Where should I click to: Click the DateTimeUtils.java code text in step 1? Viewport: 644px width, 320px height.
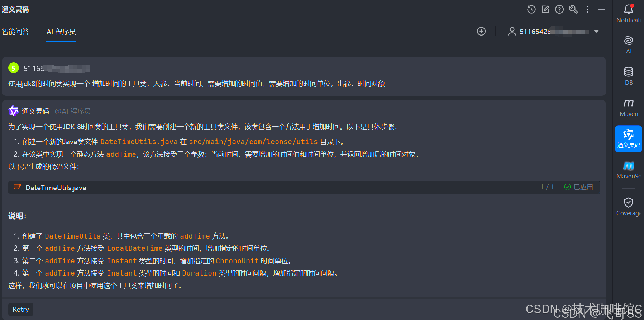pos(139,142)
